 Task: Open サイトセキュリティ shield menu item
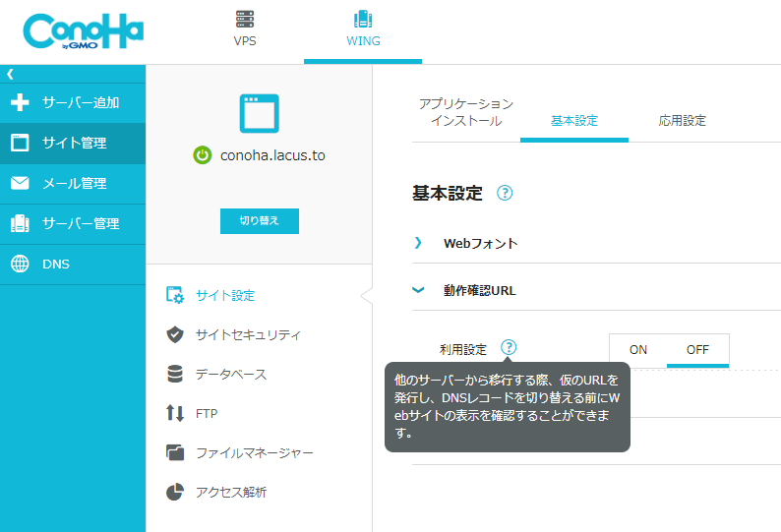[x=248, y=334]
